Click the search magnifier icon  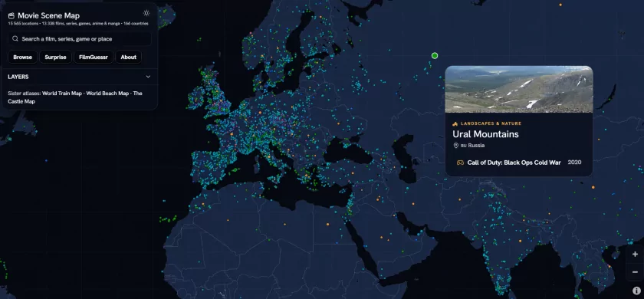15,38
